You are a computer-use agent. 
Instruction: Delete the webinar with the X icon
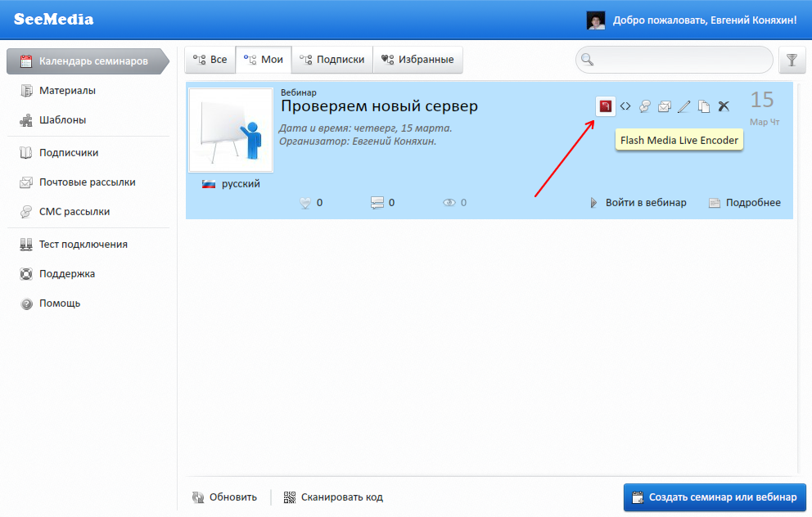coord(724,106)
